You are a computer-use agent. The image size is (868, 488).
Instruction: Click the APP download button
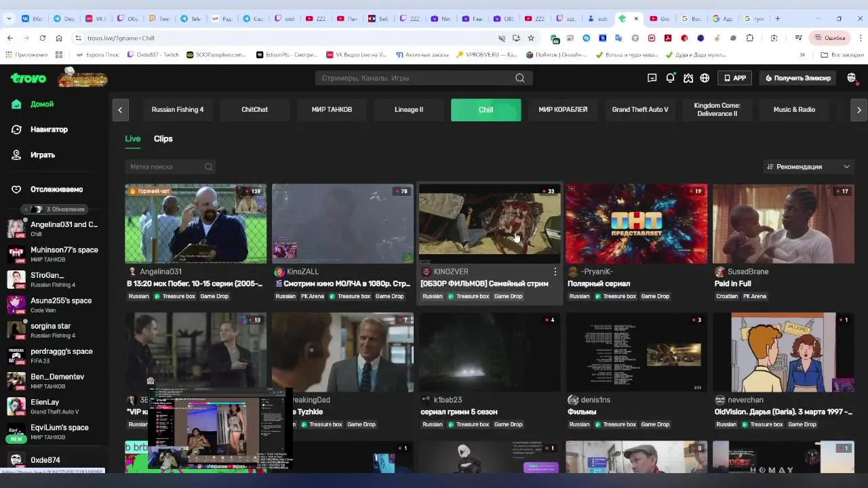pyautogui.click(x=734, y=78)
